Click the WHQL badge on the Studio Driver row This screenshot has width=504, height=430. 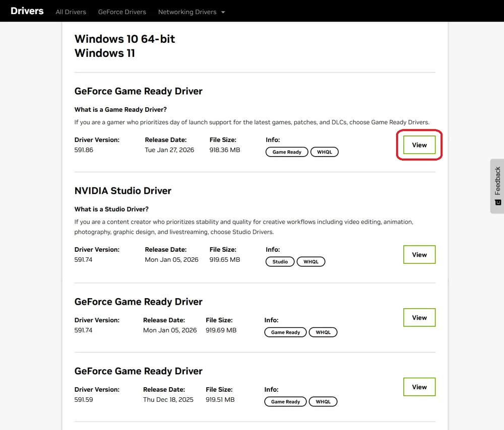pos(311,261)
